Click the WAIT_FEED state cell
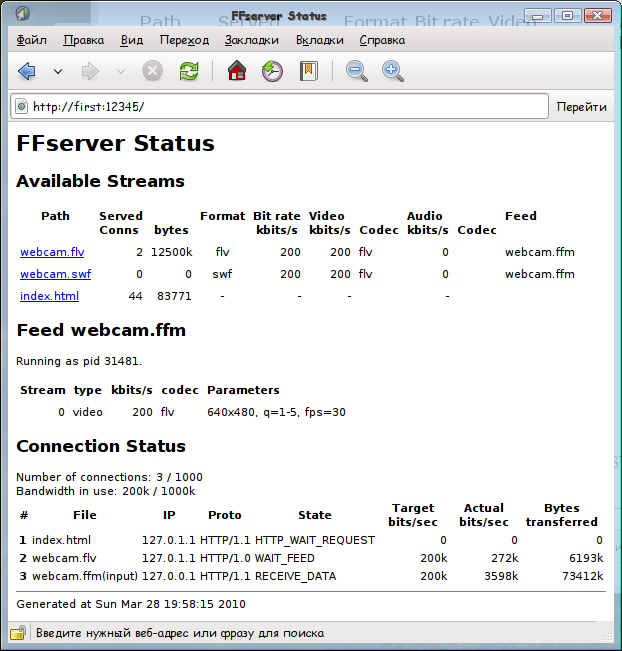This screenshot has height=651, width=622. point(284,558)
